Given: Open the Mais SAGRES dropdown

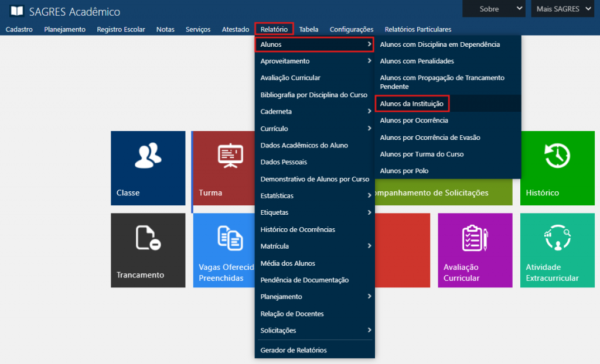Looking at the screenshot, I should [562, 9].
